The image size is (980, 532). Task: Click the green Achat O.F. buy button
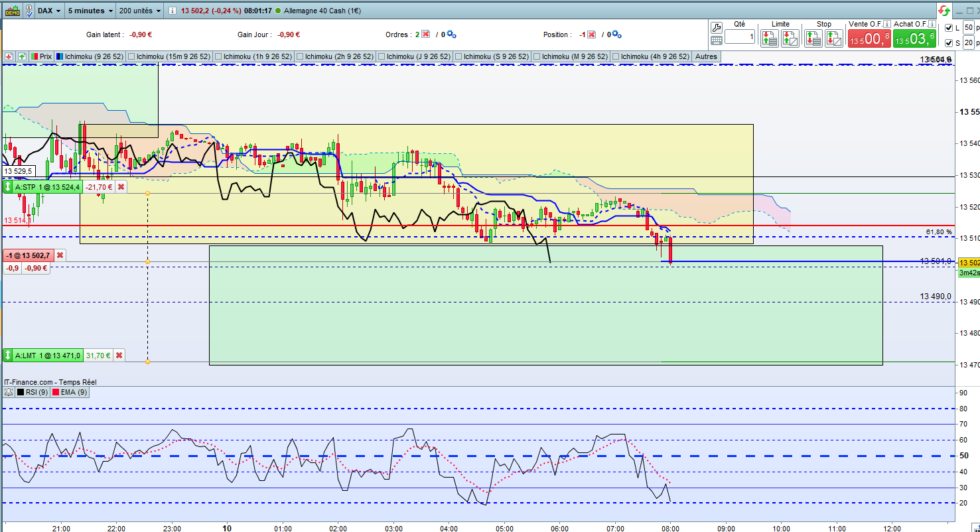pos(914,39)
